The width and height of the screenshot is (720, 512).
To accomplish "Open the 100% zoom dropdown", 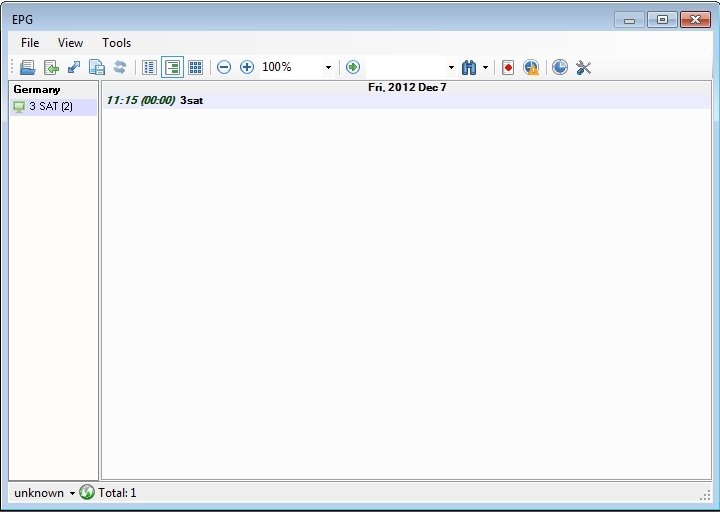I will point(328,68).
